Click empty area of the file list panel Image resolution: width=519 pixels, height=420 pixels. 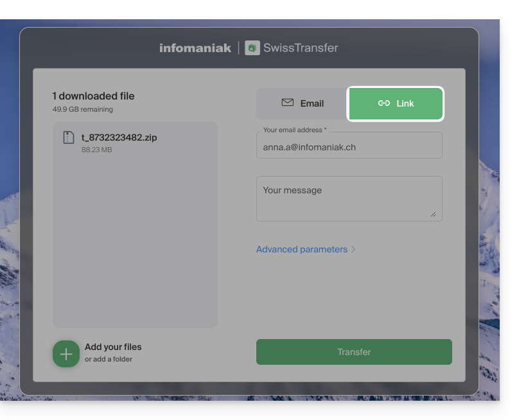click(x=135, y=244)
